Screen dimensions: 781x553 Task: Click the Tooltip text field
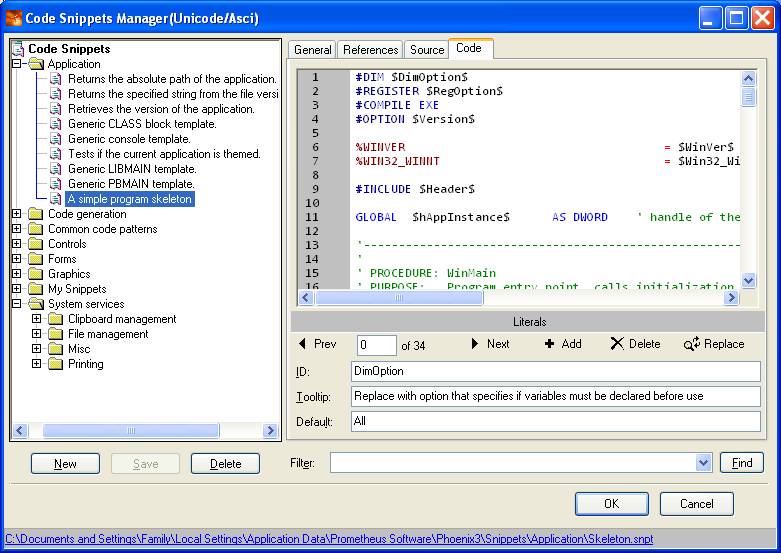pos(556,396)
